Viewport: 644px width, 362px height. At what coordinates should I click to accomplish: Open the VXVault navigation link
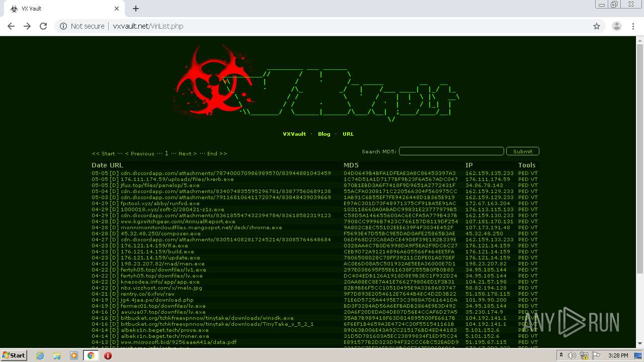(x=294, y=134)
